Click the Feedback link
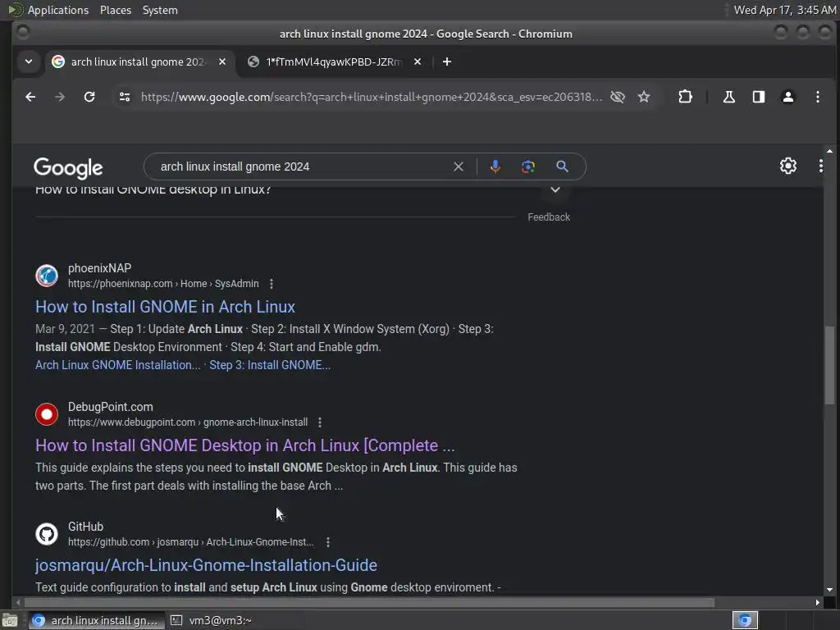 [x=549, y=217]
